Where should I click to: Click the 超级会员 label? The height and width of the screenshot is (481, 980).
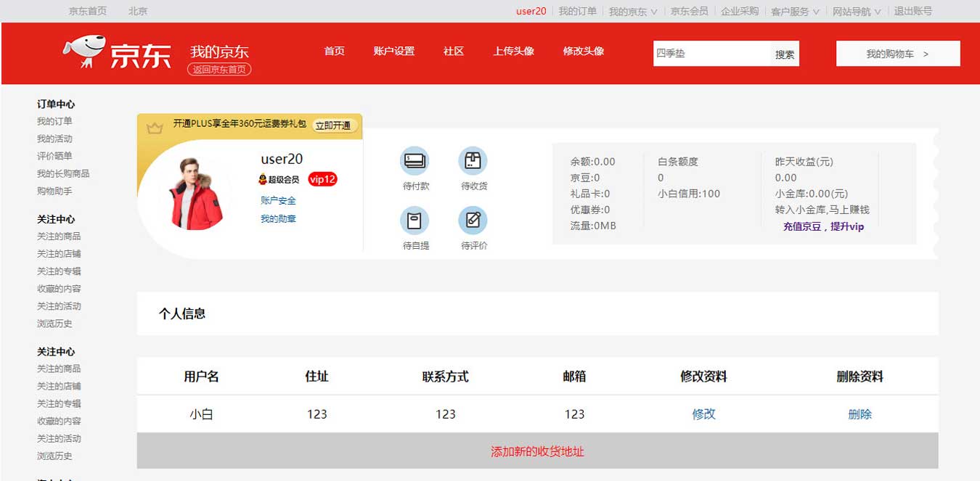coord(284,179)
